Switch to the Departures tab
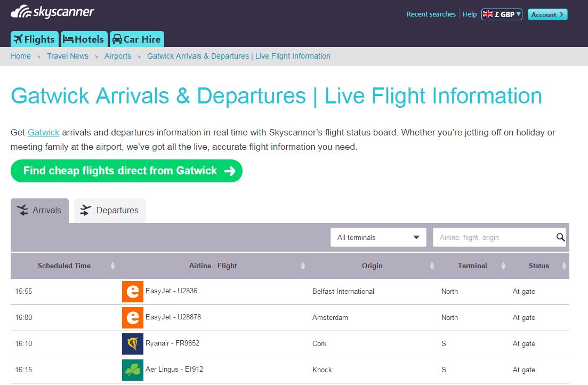The height and width of the screenshot is (385, 588). 109,211
